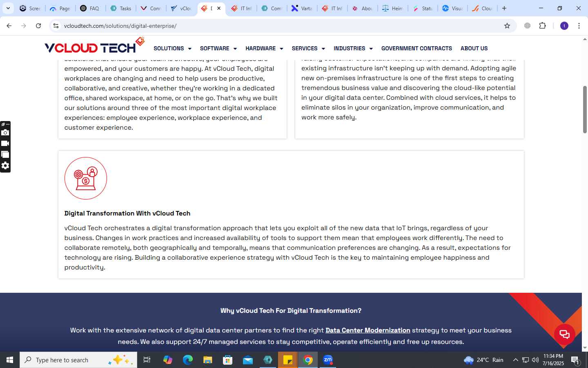Switch to the Varta tab
The height and width of the screenshot is (368, 588).
(x=302, y=8)
